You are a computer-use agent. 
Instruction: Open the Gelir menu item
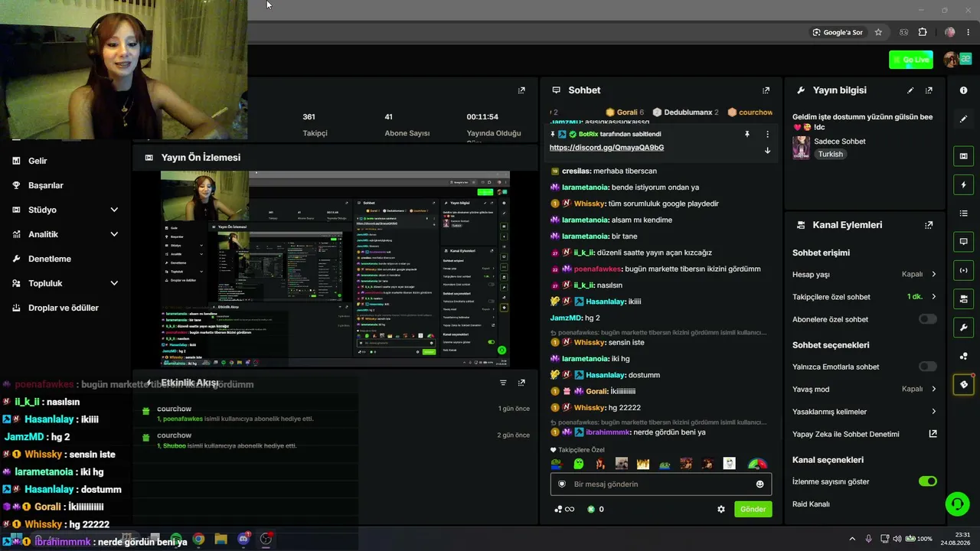click(x=38, y=161)
